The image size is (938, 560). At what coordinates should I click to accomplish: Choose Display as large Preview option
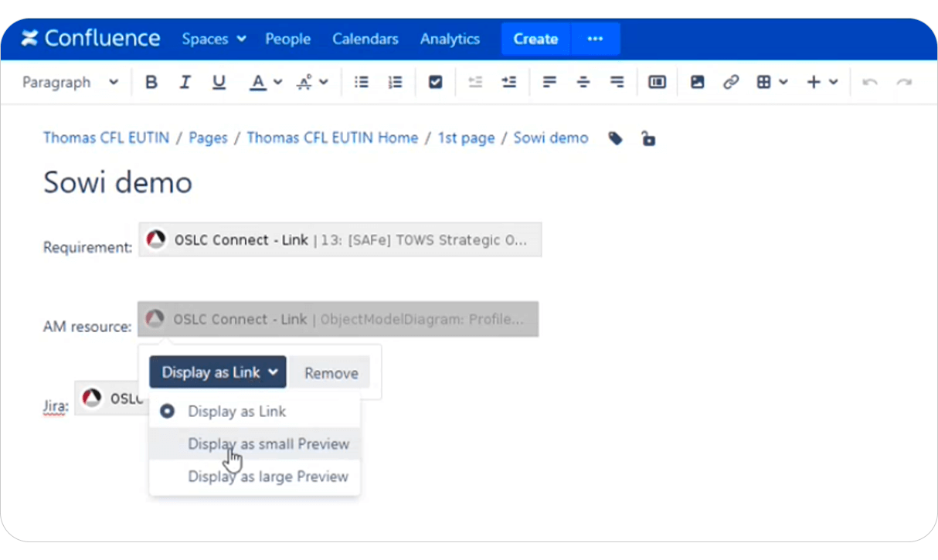click(269, 477)
